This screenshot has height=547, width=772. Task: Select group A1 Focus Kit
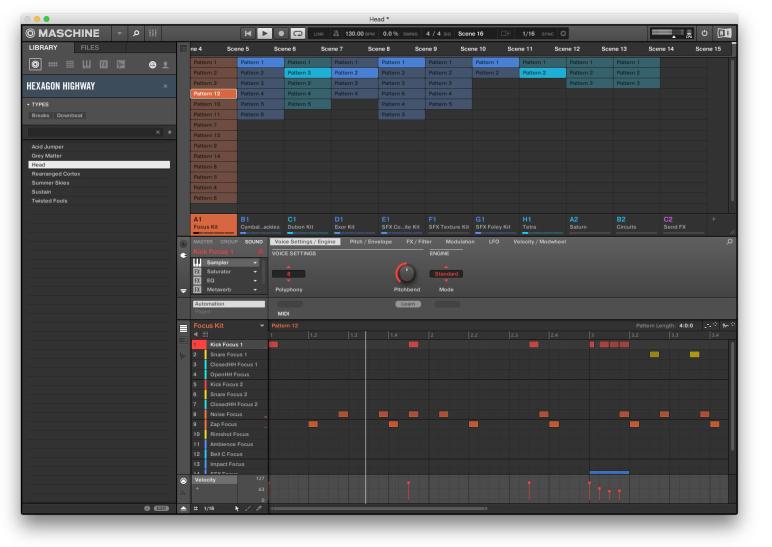213,224
